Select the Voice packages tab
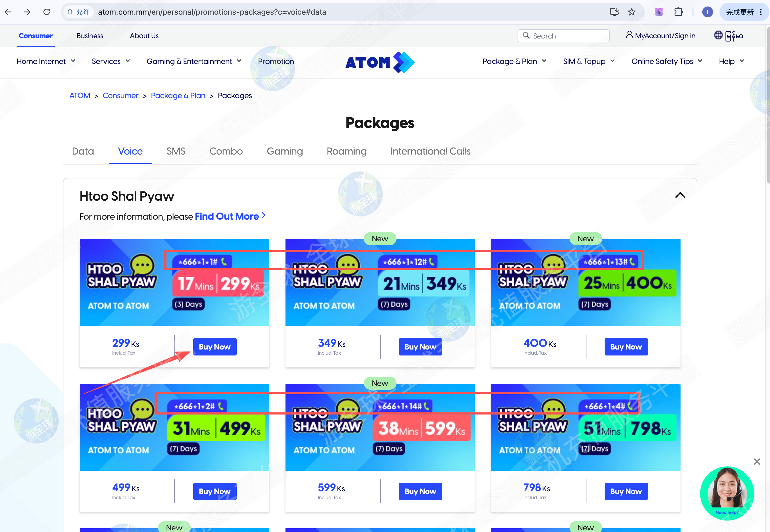This screenshot has width=770, height=532. (x=130, y=151)
